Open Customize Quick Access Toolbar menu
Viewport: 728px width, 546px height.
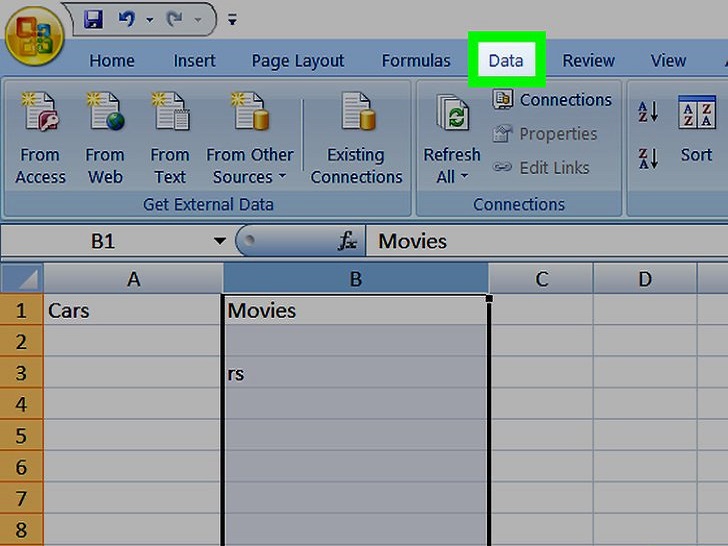232,19
